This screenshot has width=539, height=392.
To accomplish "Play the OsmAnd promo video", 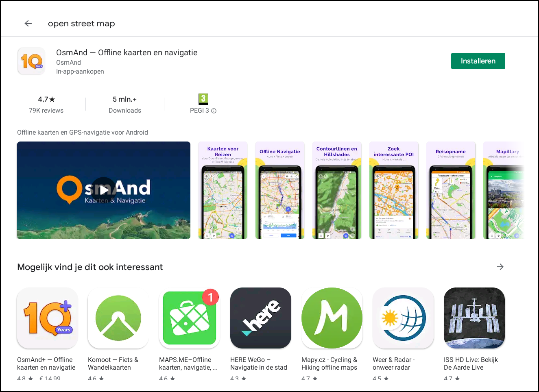I will (104, 190).
